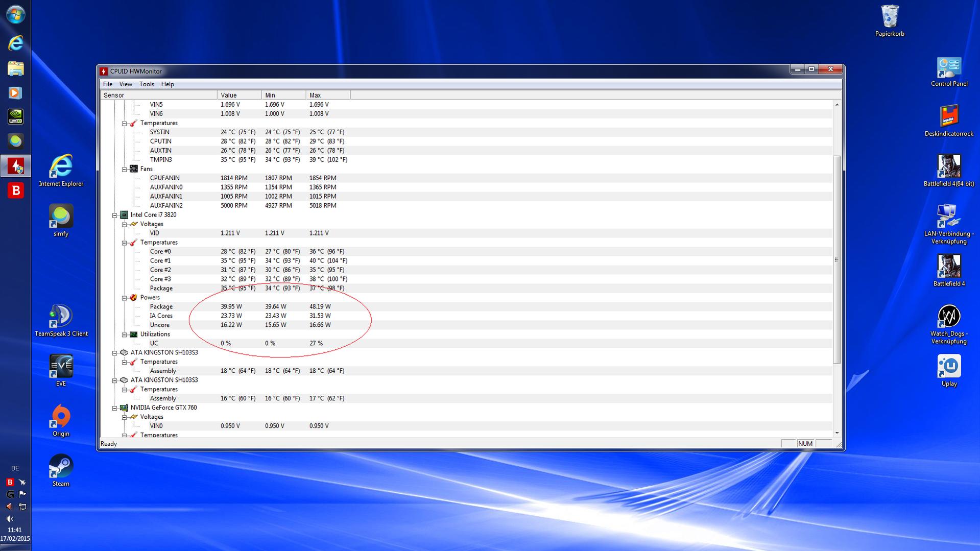Image resolution: width=980 pixels, height=551 pixels.
Task: Click the Value column header
Action: pos(240,95)
